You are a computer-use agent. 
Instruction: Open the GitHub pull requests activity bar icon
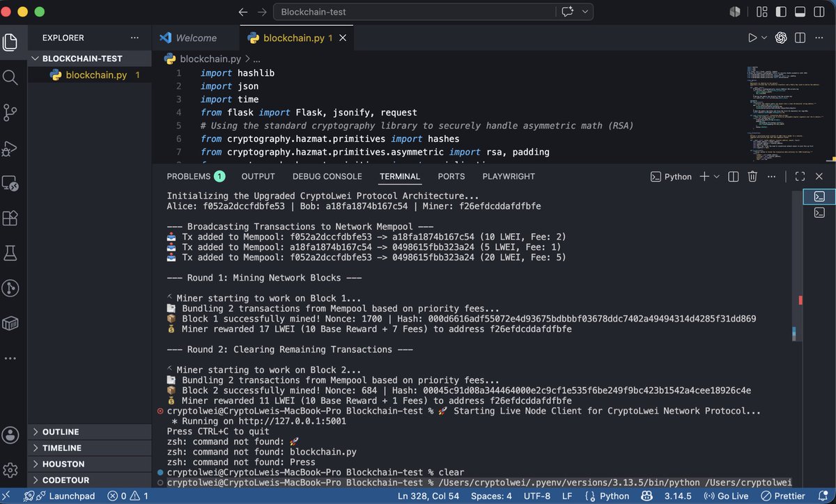coord(10,288)
